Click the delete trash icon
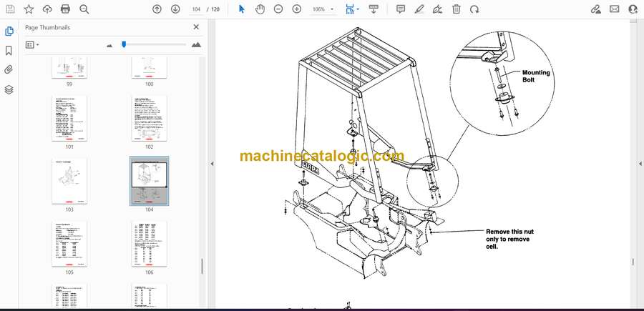The image size is (644, 311). pyautogui.click(x=457, y=9)
